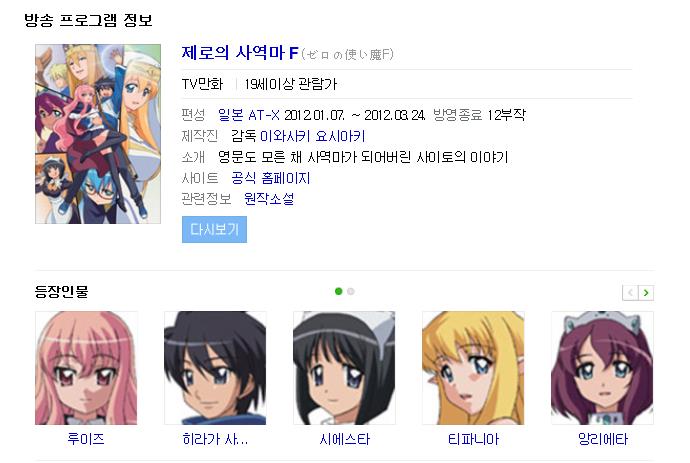The image size is (690, 463).
Task: Open the 앙리에타 name link
Action: click(x=602, y=439)
